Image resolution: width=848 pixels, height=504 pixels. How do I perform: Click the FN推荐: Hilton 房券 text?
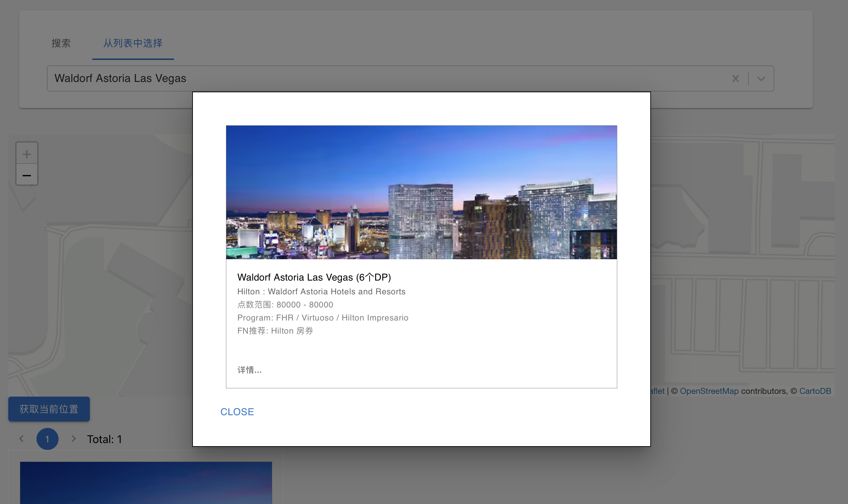pyautogui.click(x=275, y=331)
